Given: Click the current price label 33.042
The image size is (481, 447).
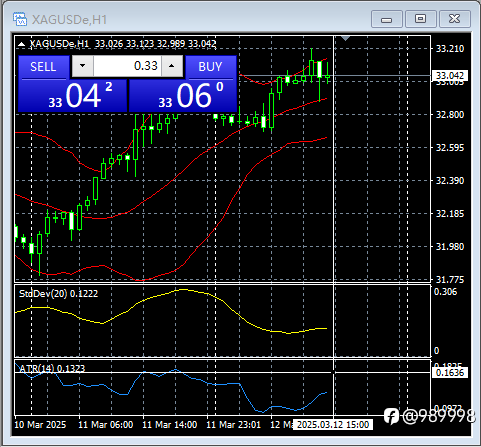Looking at the screenshot, I should 450,76.
